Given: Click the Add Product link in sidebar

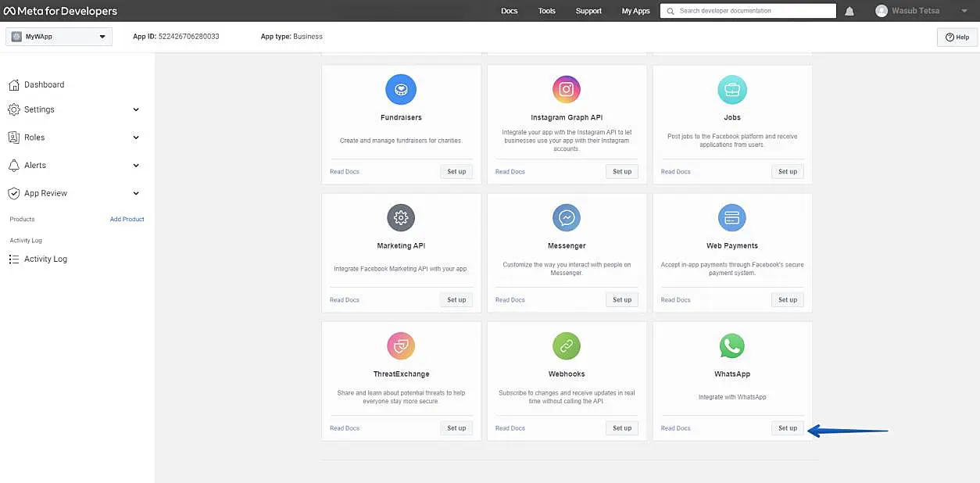Looking at the screenshot, I should point(127,219).
